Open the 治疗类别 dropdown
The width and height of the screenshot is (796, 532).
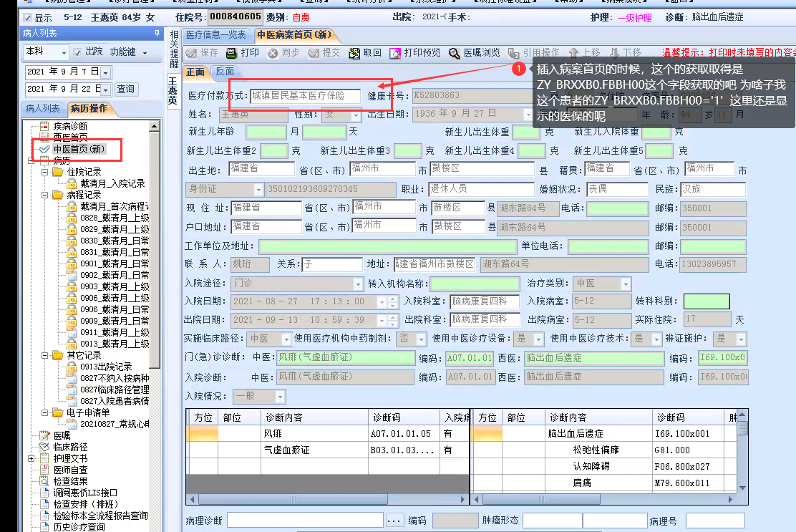coord(626,284)
